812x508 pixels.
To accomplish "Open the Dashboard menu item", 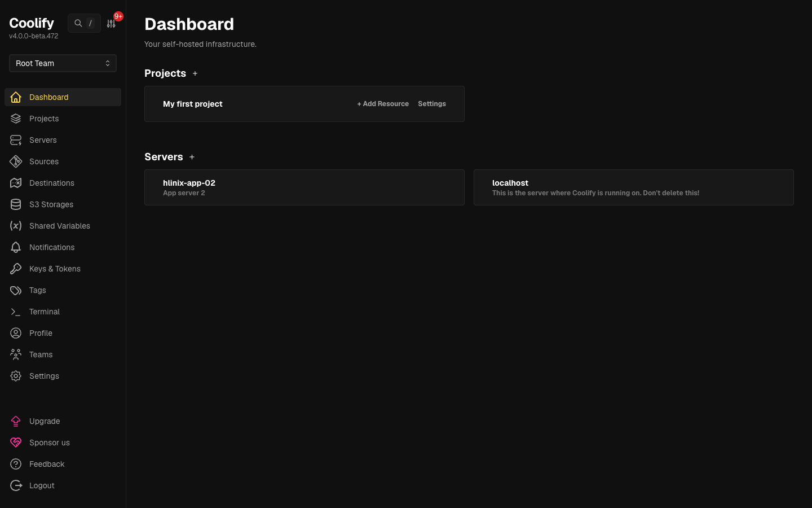I will pyautogui.click(x=63, y=97).
